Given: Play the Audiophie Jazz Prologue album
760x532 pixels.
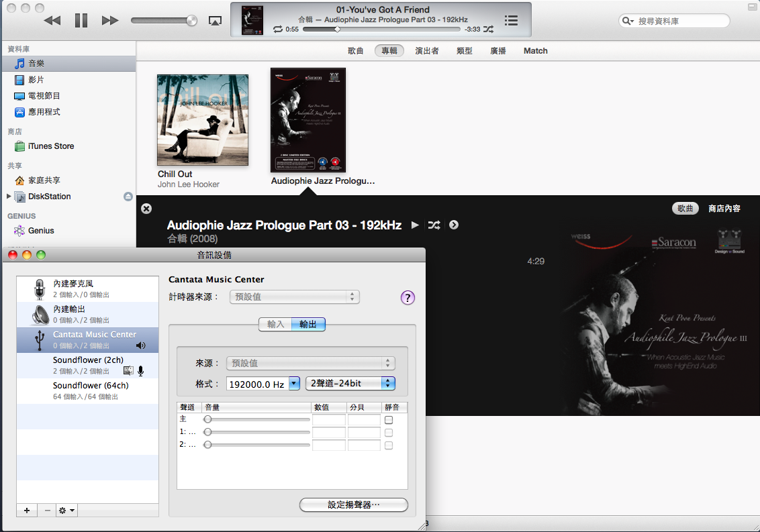Looking at the screenshot, I should [415, 225].
